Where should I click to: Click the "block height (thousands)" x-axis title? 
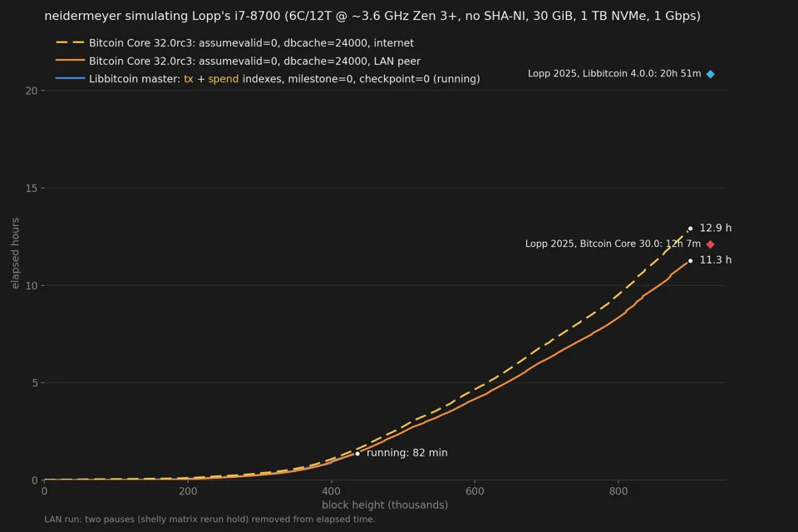pyautogui.click(x=385, y=505)
